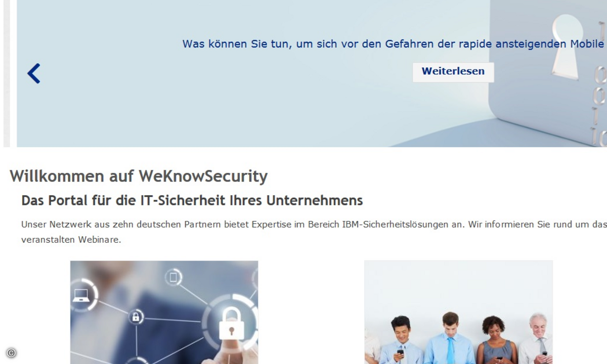Click the woman in the gray dress
This screenshot has height=364, width=607.
pos(496,340)
